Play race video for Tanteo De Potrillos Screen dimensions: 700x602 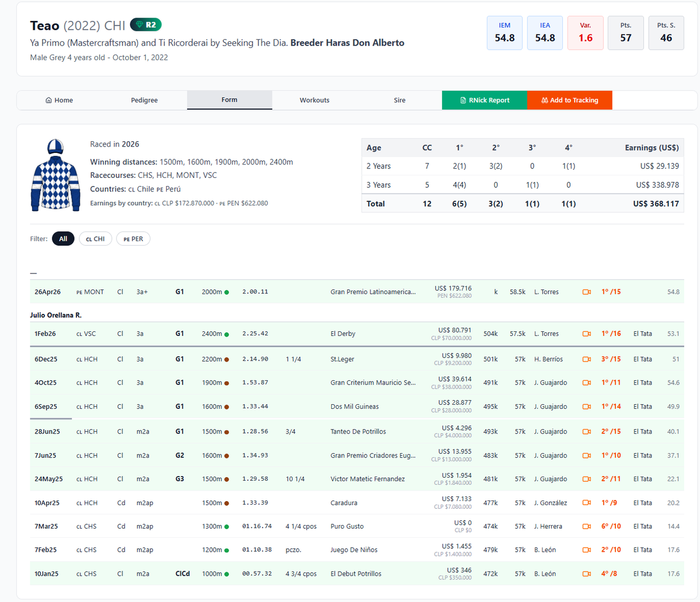point(587,432)
